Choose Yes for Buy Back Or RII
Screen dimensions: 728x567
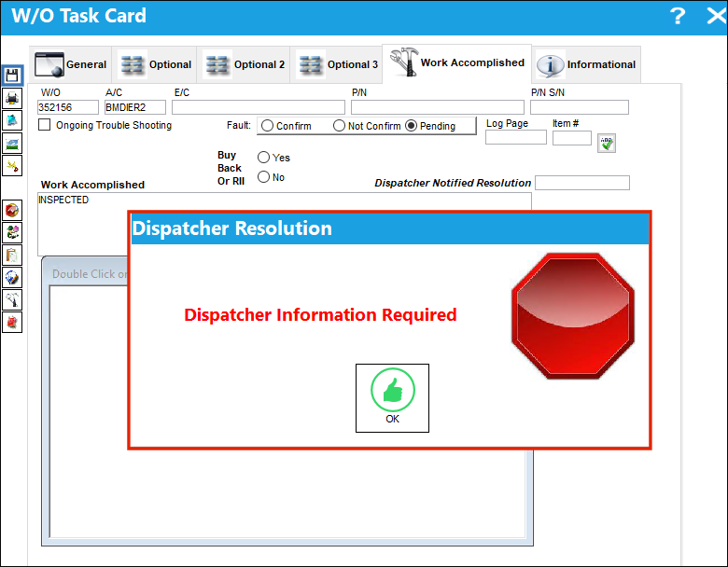click(263, 158)
